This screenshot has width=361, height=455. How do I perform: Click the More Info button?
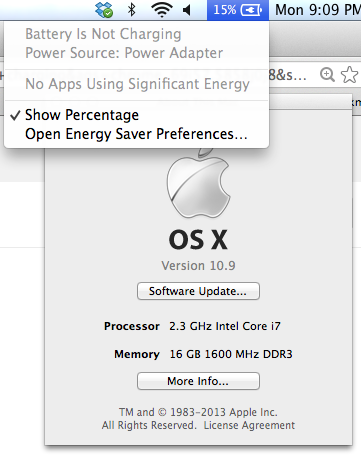pyautogui.click(x=198, y=381)
